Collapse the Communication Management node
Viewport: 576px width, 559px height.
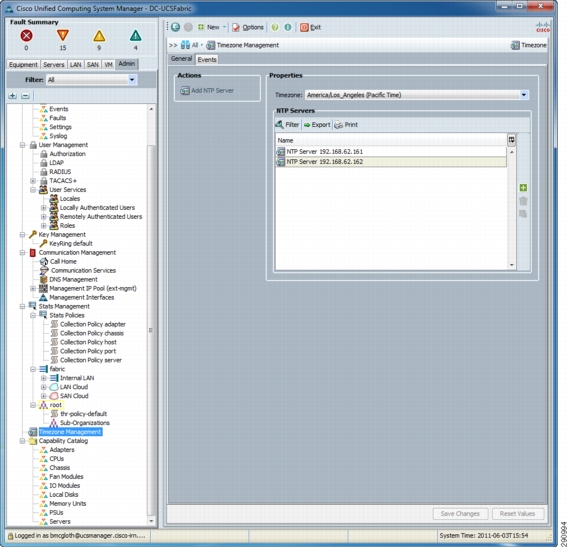point(22,253)
